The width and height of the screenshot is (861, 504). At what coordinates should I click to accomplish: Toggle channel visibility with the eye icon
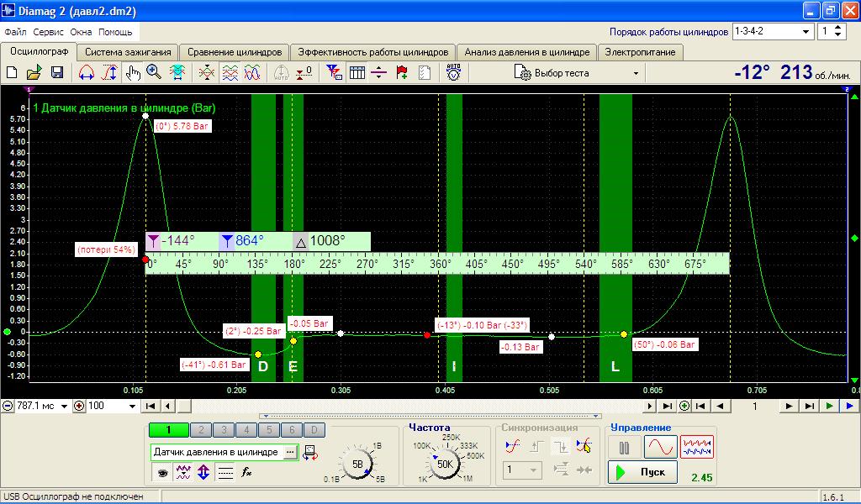[162, 472]
